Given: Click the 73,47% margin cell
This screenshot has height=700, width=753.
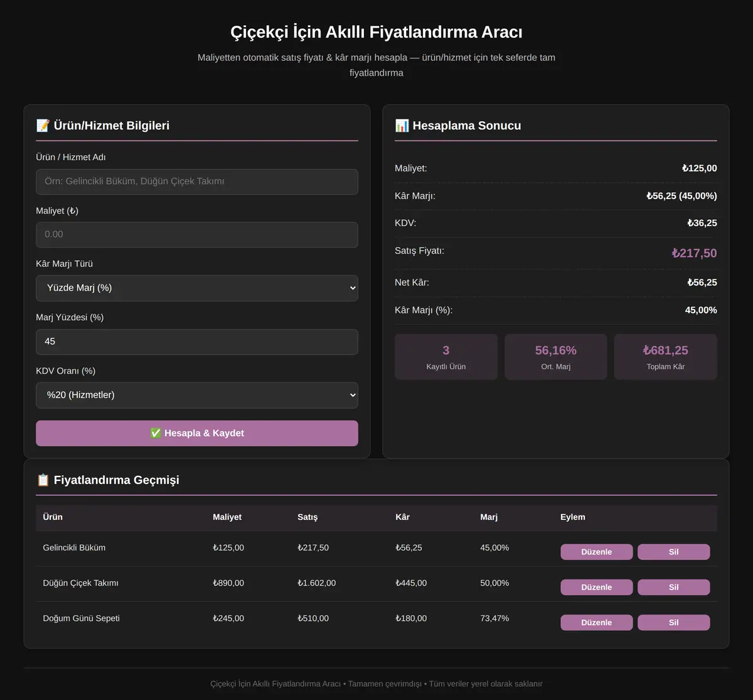Looking at the screenshot, I should pos(494,618).
